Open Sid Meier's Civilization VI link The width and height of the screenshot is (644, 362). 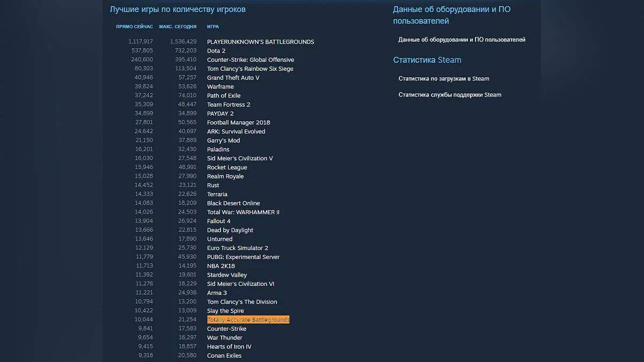coord(240,284)
